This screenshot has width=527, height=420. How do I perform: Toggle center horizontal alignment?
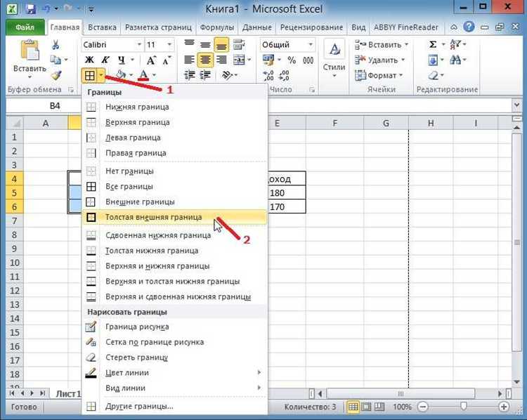click(x=205, y=60)
